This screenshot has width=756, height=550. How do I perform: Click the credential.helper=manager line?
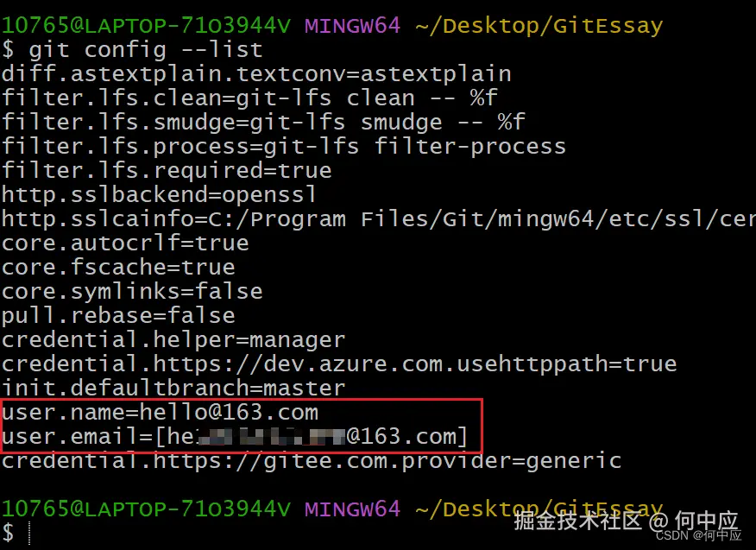click(x=173, y=340)
